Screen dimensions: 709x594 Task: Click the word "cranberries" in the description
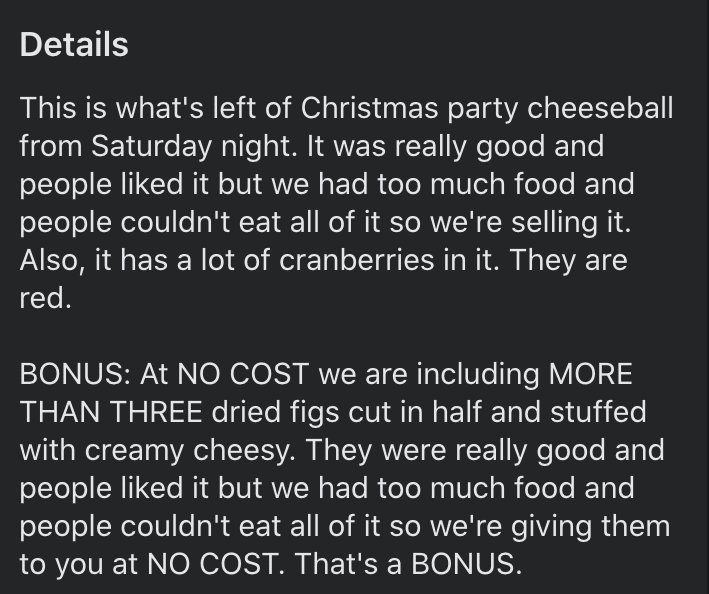tap(356, 260)
